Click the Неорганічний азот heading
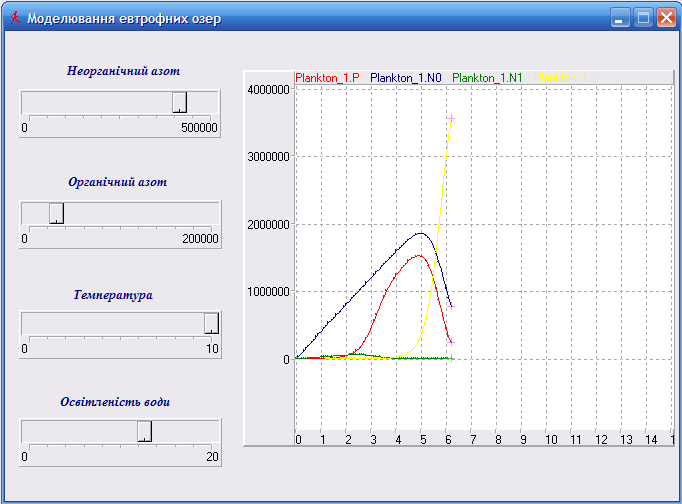The height and width of the screenshot is (504, 682). 124,71
